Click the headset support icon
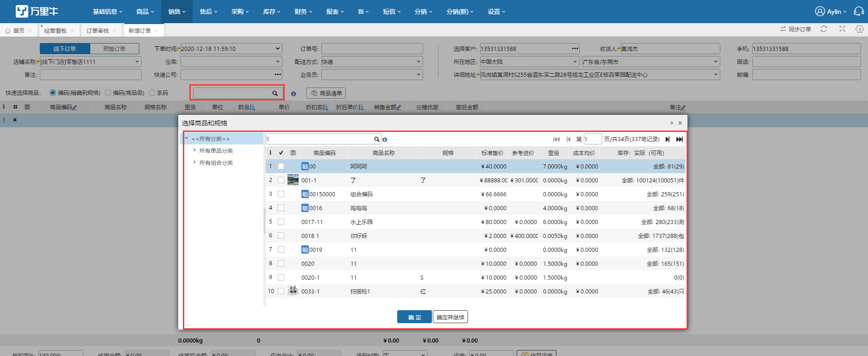Image resolution: width=868 pixels, height=356 pixels. (x=859, y=12)
